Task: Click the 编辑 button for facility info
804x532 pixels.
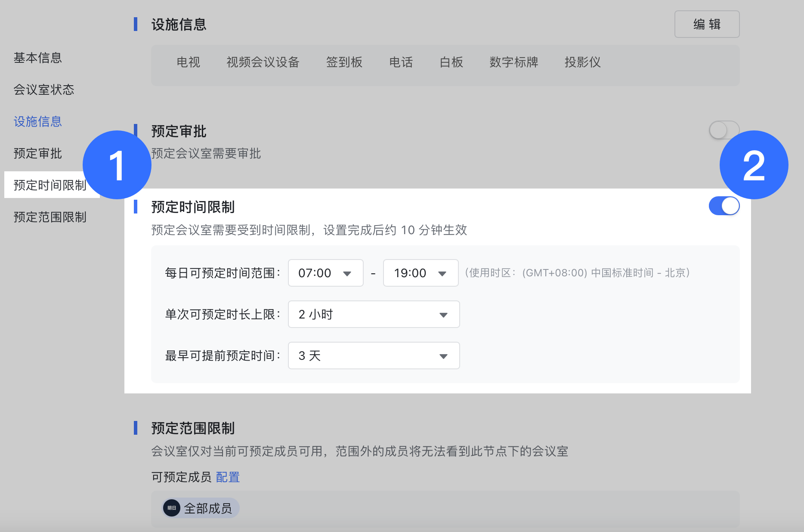Action: [706, 25]
